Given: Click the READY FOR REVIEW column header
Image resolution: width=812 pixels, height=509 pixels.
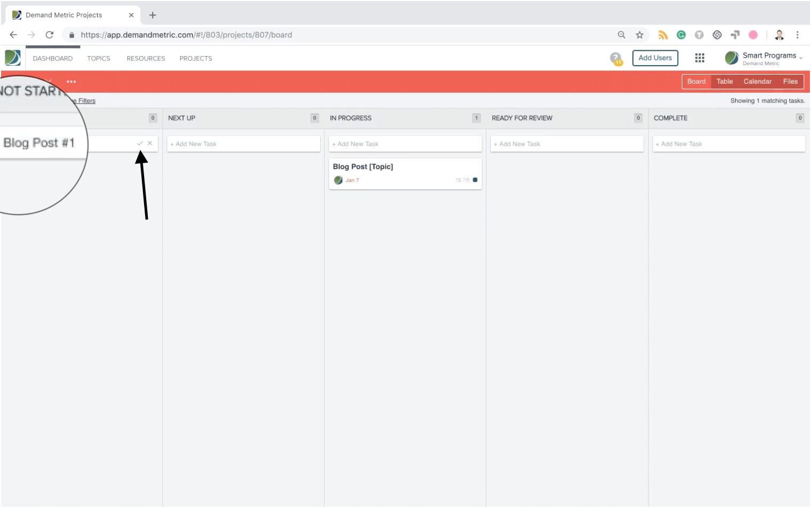Looking at the screenshot, I should pos(522,118).
